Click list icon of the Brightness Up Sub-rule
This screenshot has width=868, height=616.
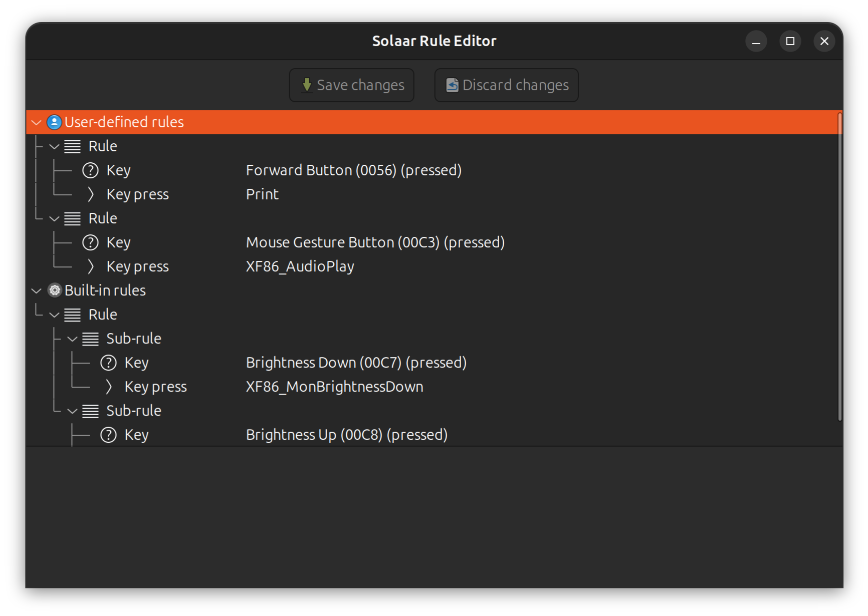90,411
